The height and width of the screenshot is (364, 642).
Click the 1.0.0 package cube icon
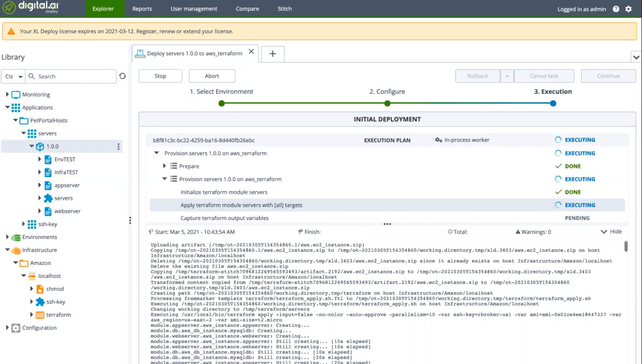(40, 146)
